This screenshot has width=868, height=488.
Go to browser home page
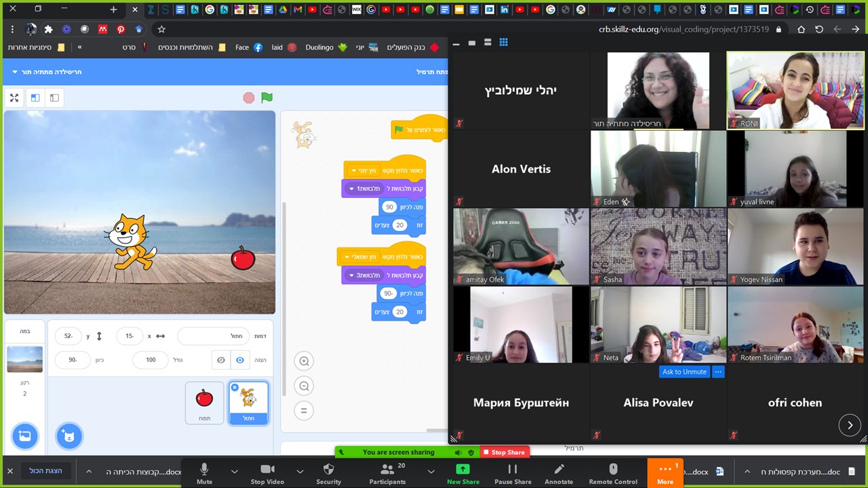pyautogui.click(x=801, y=29)
